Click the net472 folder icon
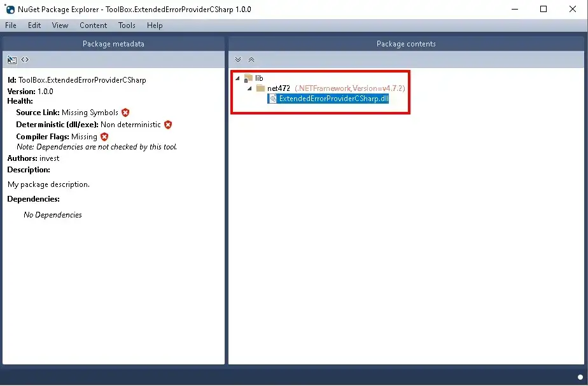Viewport: 588px width, 386px height. pyautogui.click(x=260, y=88)
